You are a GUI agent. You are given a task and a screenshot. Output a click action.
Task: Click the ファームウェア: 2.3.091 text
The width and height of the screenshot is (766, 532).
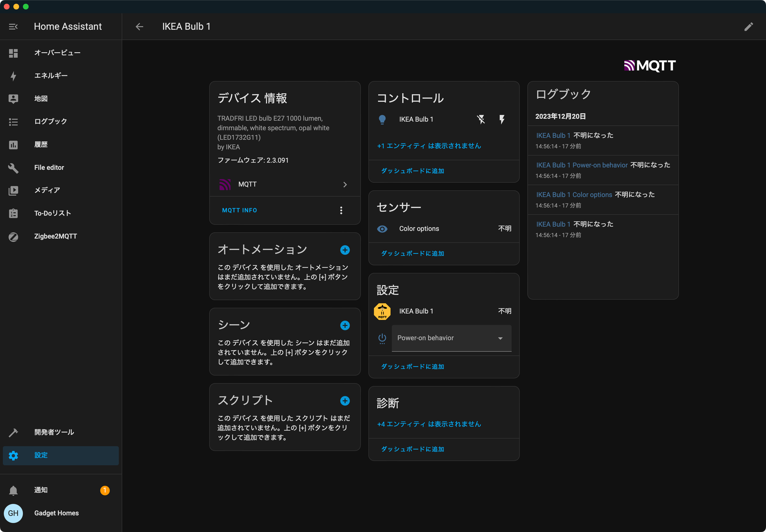[x=253, y=160]
